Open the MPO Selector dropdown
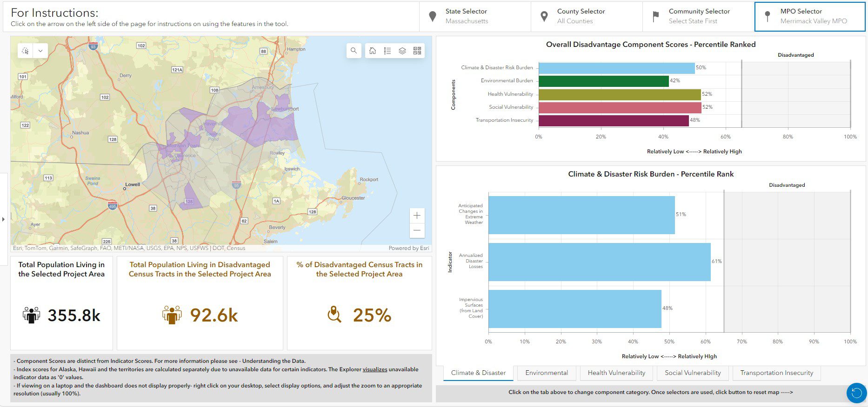This screenshot has width=868, height=407. [x=809, y=16]
